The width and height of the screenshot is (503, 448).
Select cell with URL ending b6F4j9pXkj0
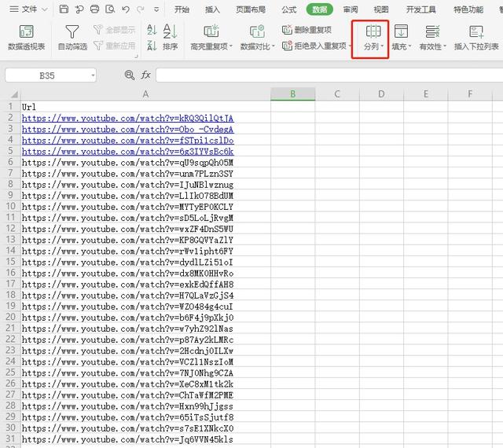pos(145,318)
